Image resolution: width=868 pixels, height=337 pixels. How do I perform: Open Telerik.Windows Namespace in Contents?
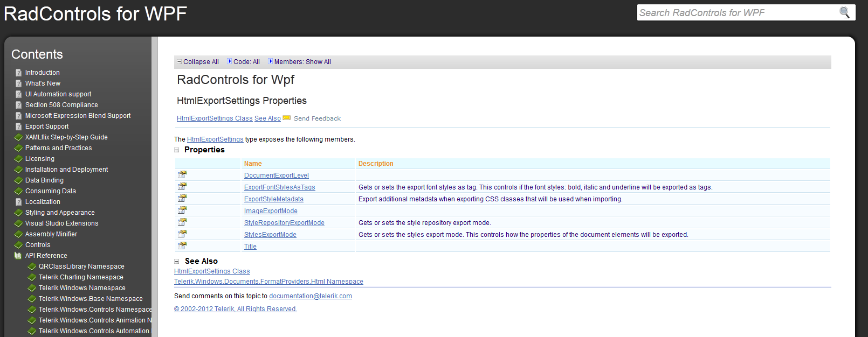point(82,288)
